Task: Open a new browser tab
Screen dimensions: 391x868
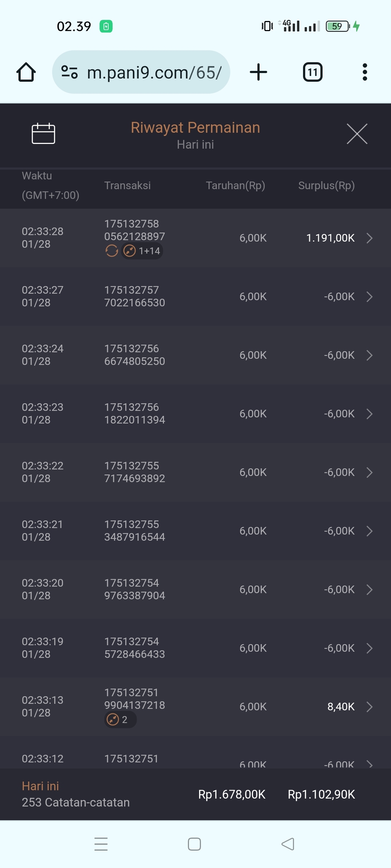Action: coord(258,72)
